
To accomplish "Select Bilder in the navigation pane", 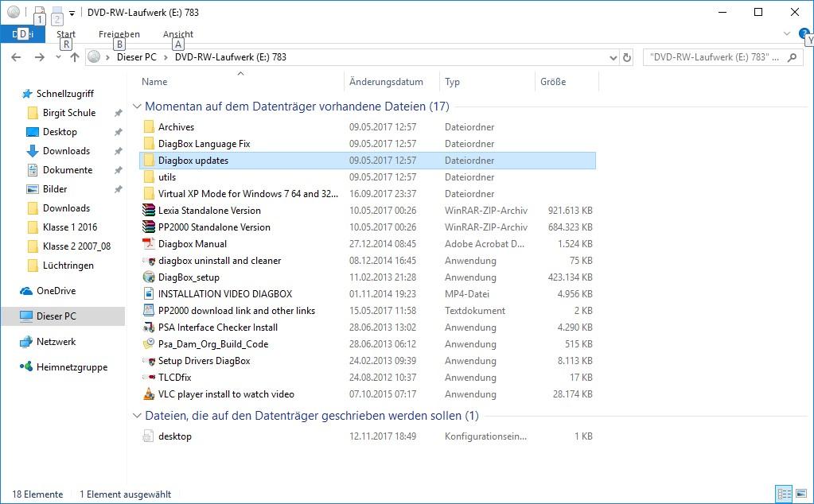I will click(55, 189).
